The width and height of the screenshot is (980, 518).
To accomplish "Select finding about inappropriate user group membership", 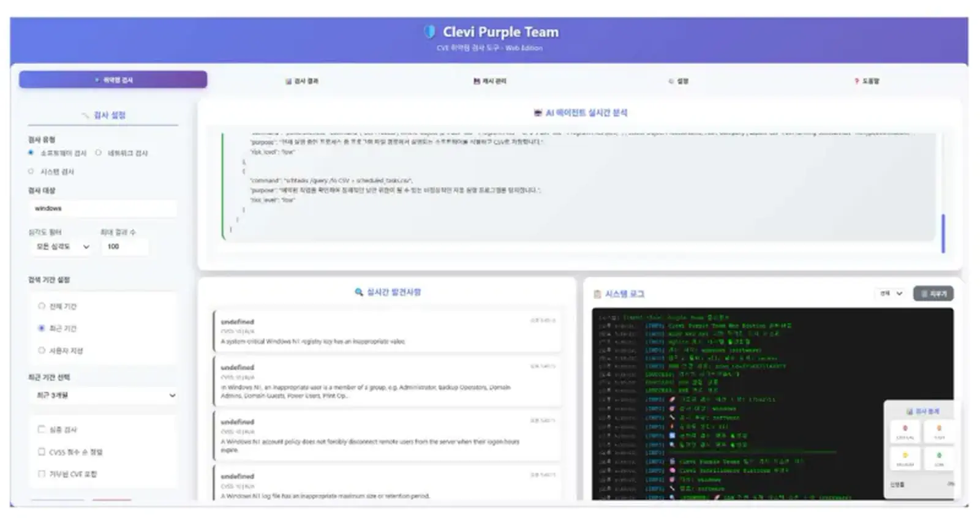I will (387, 382).
